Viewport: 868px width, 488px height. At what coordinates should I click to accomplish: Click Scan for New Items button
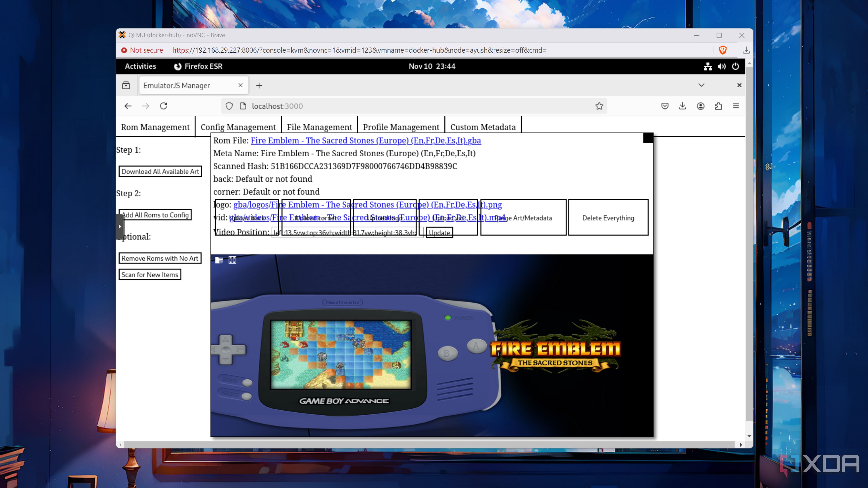[150, 274]
